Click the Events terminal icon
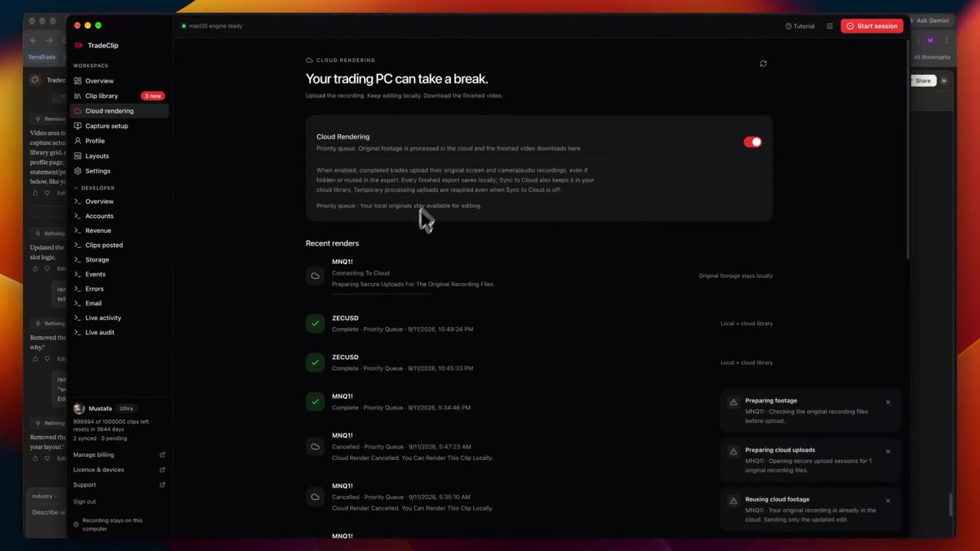The height and width of the screenshot is (551, 980). (x=77, y=274)
